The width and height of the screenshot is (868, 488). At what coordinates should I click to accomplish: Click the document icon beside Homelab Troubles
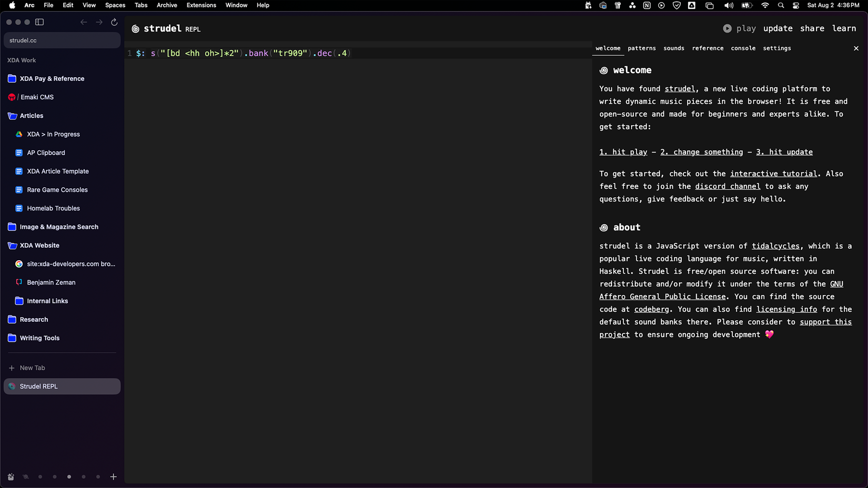19,208
